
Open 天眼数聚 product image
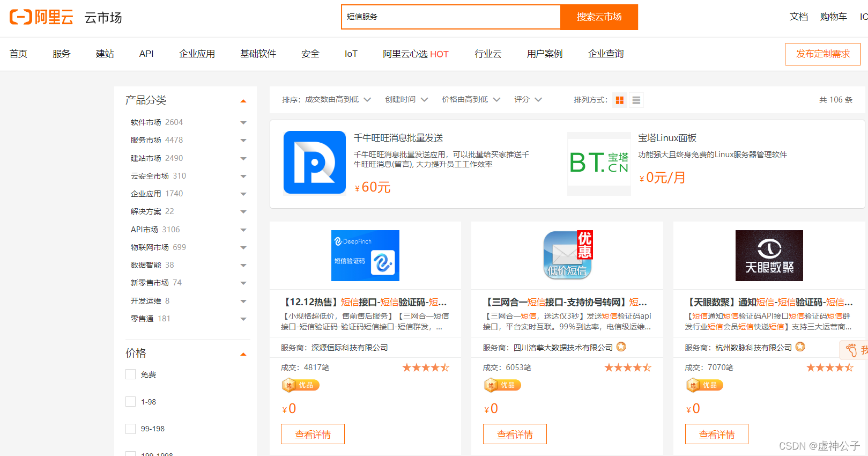click(769, 255)
